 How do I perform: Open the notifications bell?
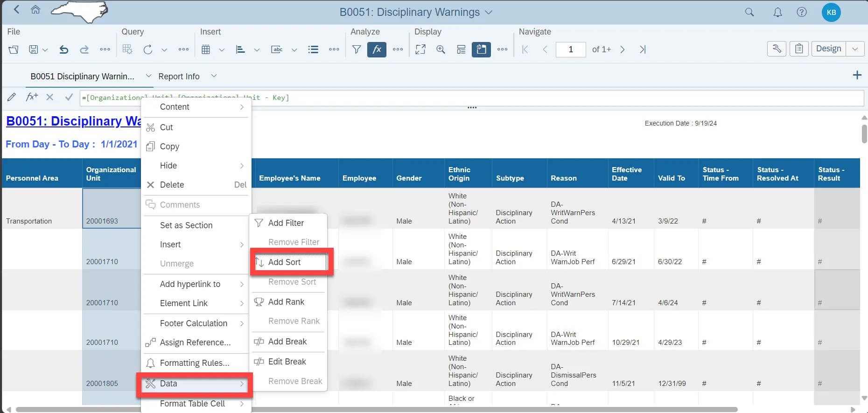coord(777,13)
